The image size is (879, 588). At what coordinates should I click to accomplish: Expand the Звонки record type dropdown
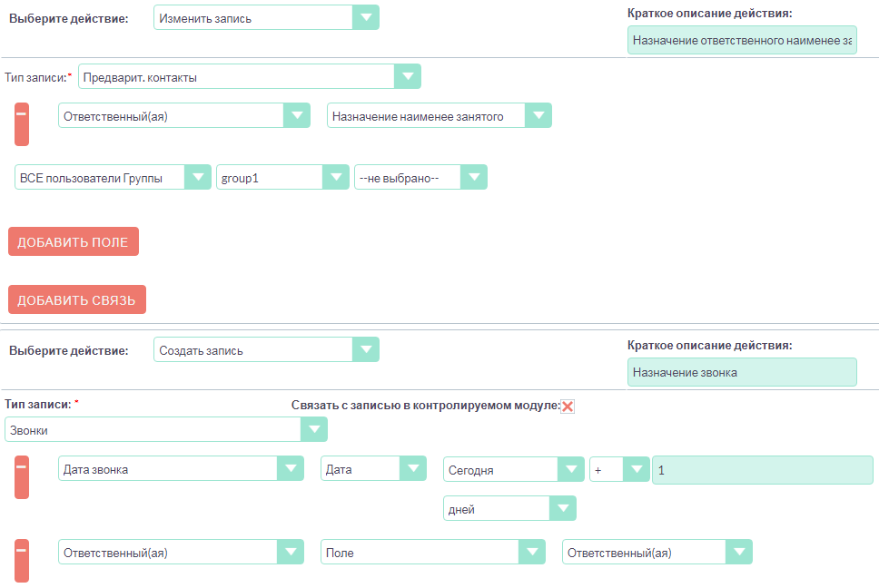tap(166, 430)
